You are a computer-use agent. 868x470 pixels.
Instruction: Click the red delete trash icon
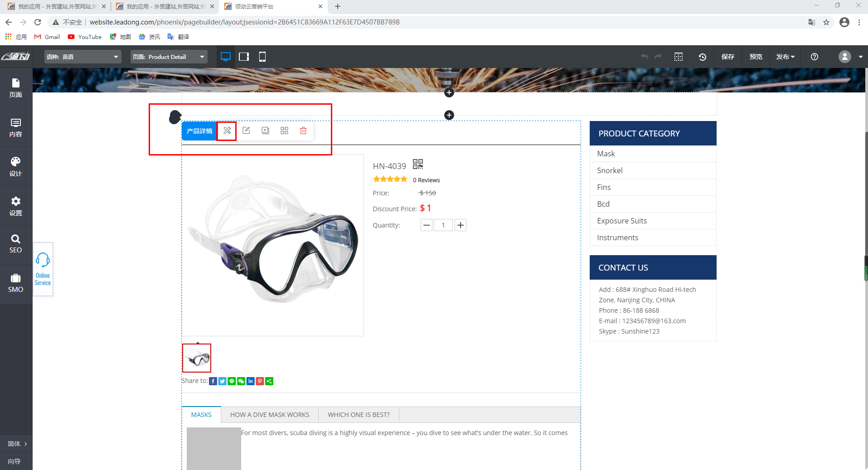point(303,131)
